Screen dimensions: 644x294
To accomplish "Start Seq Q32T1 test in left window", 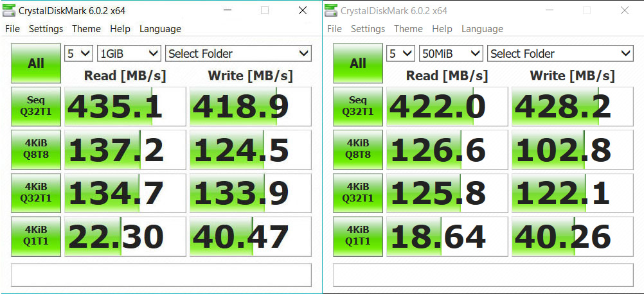I will (36, 106).
